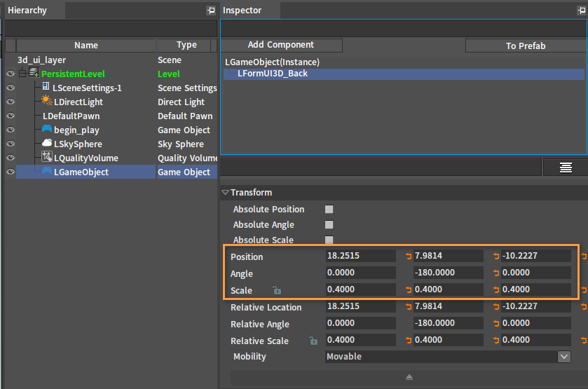
Task: Click the To Prefab button
Action: (x=526, y=46)
